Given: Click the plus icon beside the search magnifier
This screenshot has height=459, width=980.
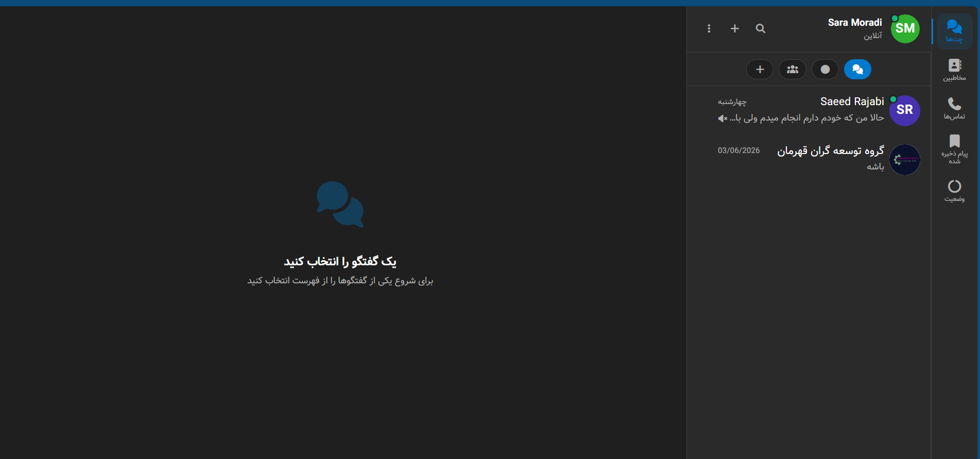Looking at the screenshot, I should pyautogui.click(x=735, y=29).
